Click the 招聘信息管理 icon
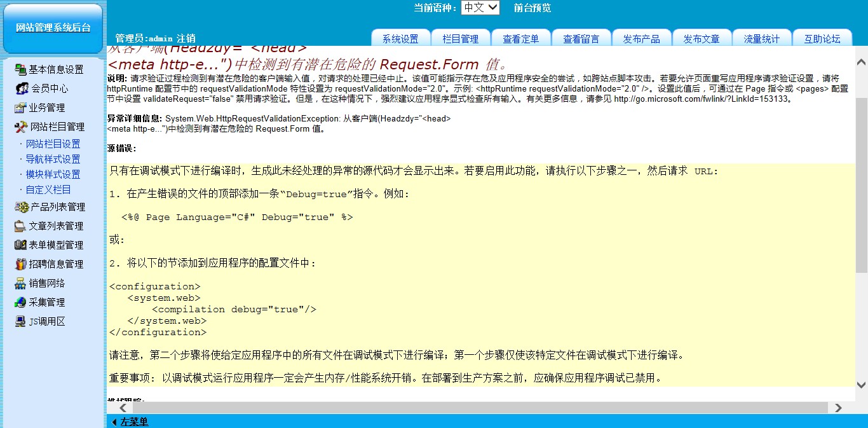This screenshot has width=868, height=428. [20, 264]
